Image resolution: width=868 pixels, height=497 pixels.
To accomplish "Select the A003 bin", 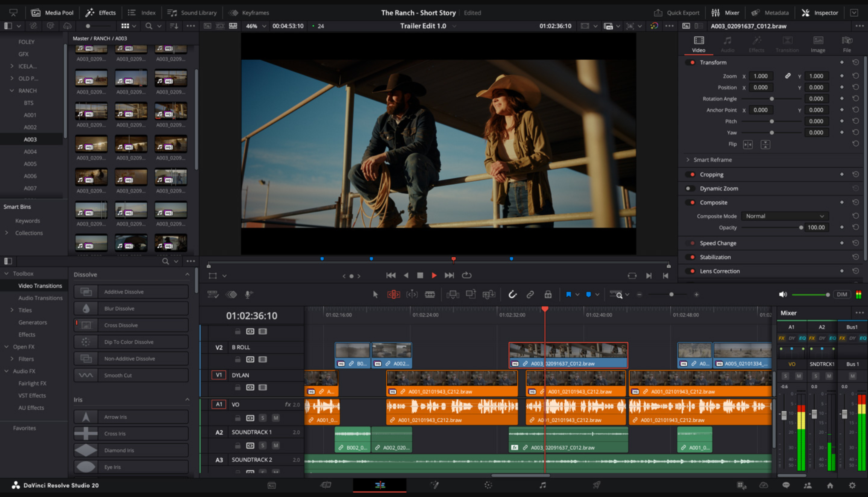I will click(x=30, y=139).
